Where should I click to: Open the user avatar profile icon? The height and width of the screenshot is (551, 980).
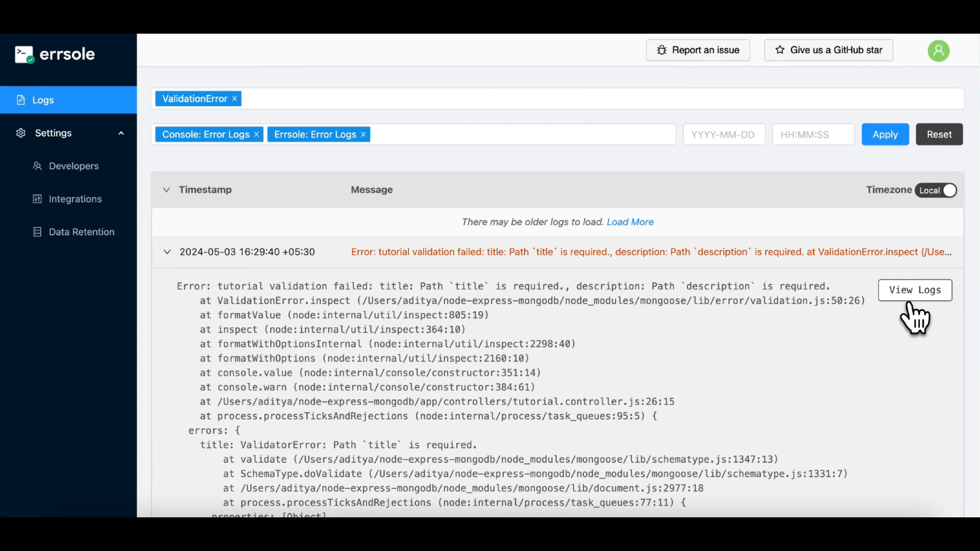pyautogui.click(x=939, y=51)
